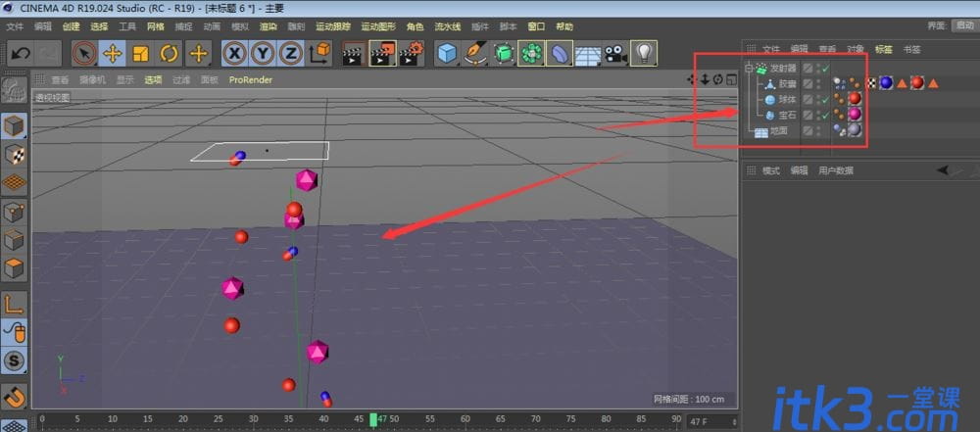Screen dimensions: 980x432
Task: Switch to Points mode
Action: point(15,213)
